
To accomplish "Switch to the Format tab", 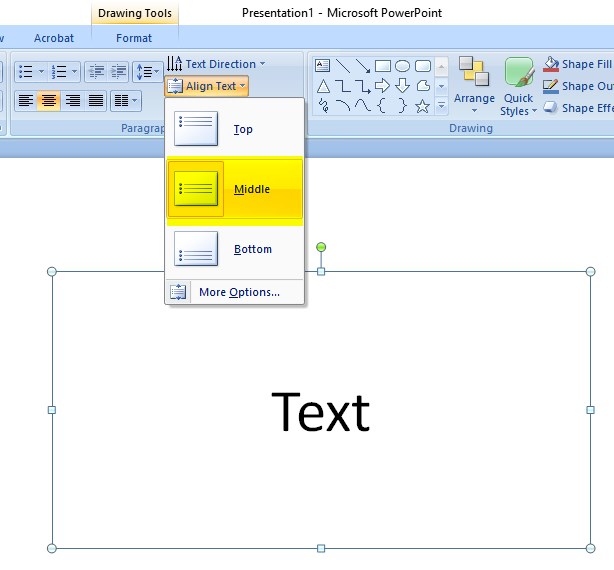I will click(134, 38).
